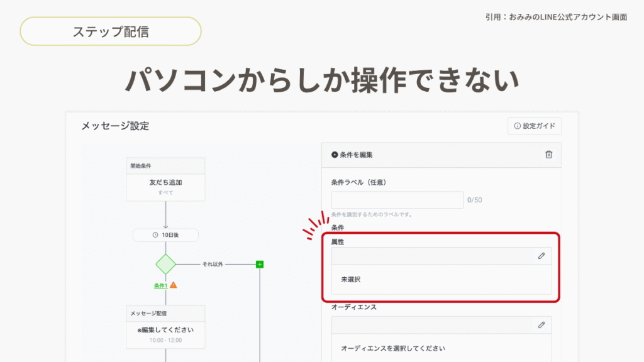Viewport: 644px width, 362px height.
Task: Select the green diamond condition node
Action: (x=165, y=264)
